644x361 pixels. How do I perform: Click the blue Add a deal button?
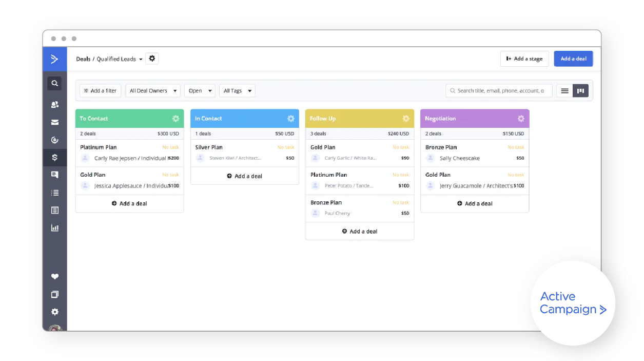pyautogui.click(x=573, y=59)
